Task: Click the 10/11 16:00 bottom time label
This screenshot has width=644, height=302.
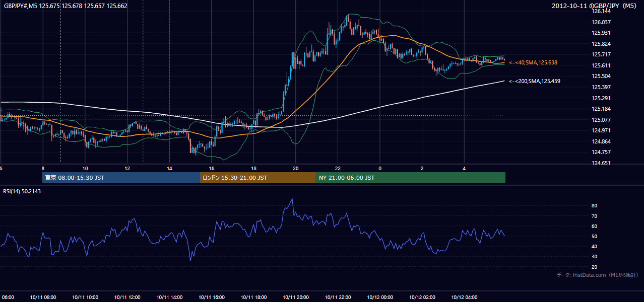Action: [x=212, y=297]
